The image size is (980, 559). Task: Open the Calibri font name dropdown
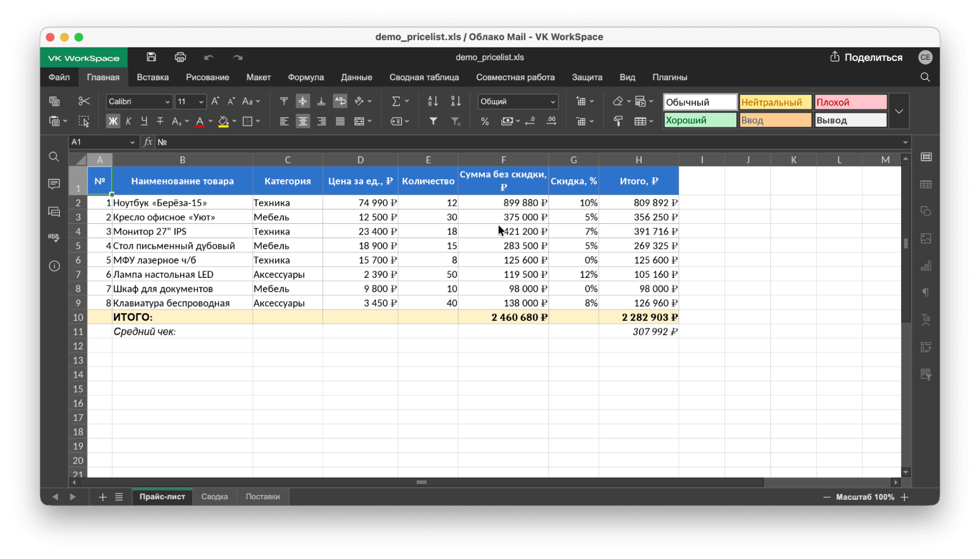(x=139, y=101)
